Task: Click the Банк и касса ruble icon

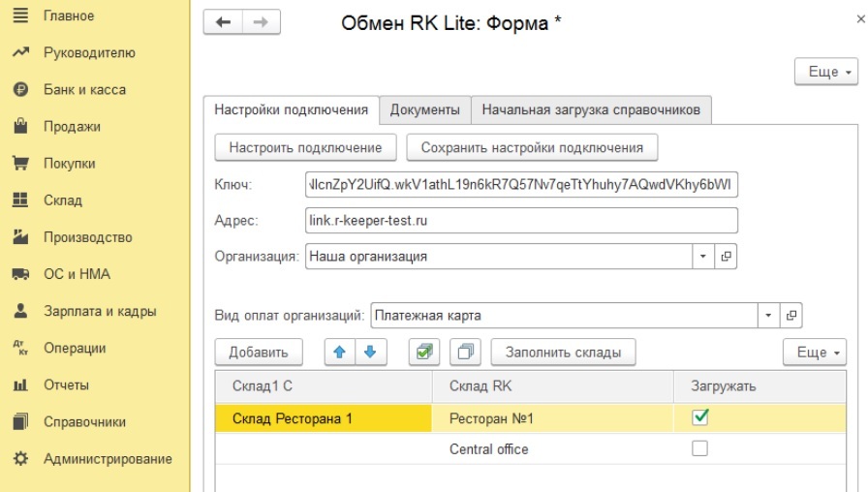Action: point(20,89)
